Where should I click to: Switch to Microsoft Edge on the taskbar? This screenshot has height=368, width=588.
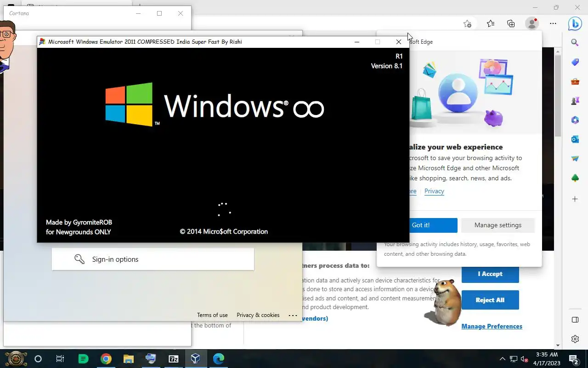218,359
